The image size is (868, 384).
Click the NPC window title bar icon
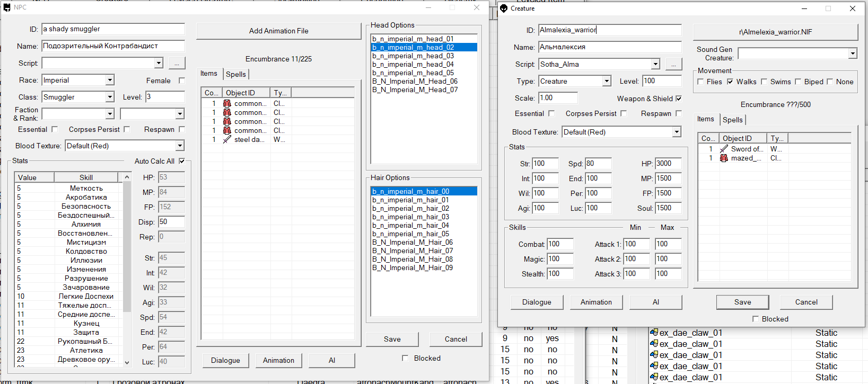click(x=7, y=7)
